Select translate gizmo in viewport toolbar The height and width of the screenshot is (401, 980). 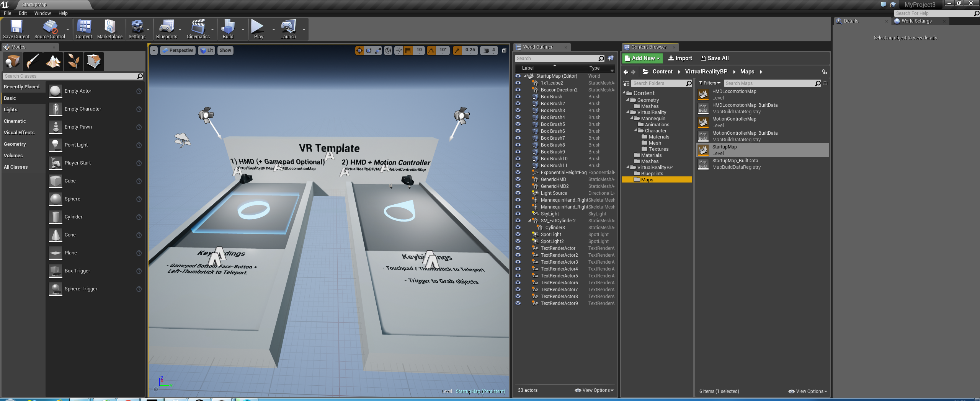point(359,51)
